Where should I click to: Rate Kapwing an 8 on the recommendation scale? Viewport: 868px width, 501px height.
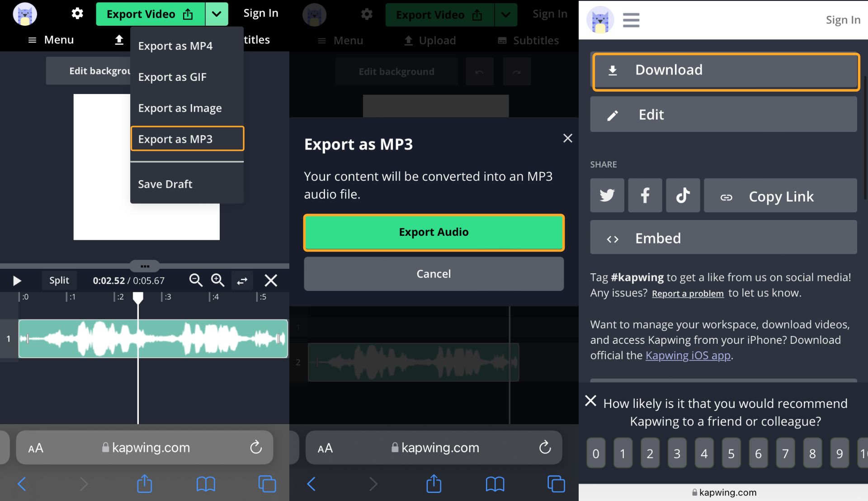(x=812, y=453)
